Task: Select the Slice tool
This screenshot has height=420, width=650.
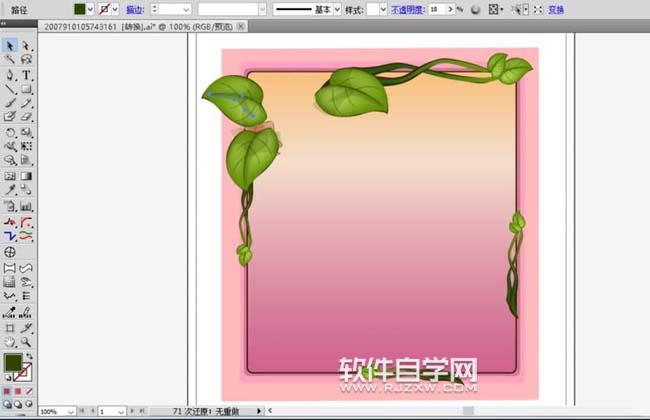Action: click(x=26, y=328)
